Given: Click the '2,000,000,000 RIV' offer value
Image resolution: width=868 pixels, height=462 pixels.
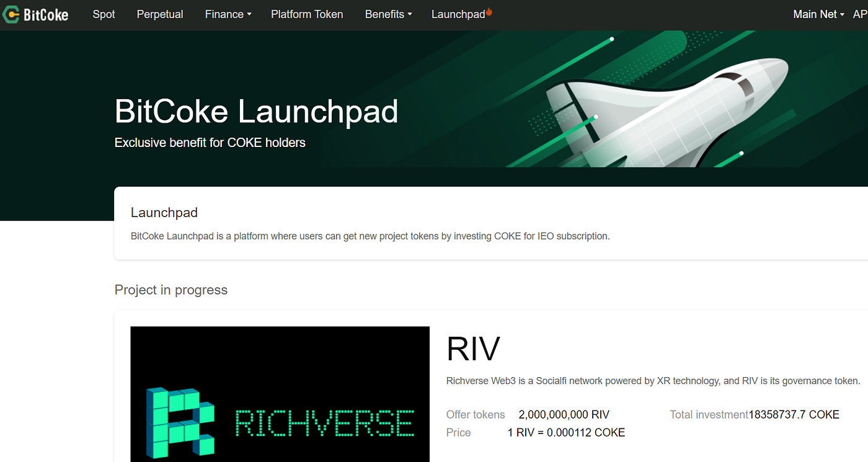Looking at the screenshot, I should [564, 415].
